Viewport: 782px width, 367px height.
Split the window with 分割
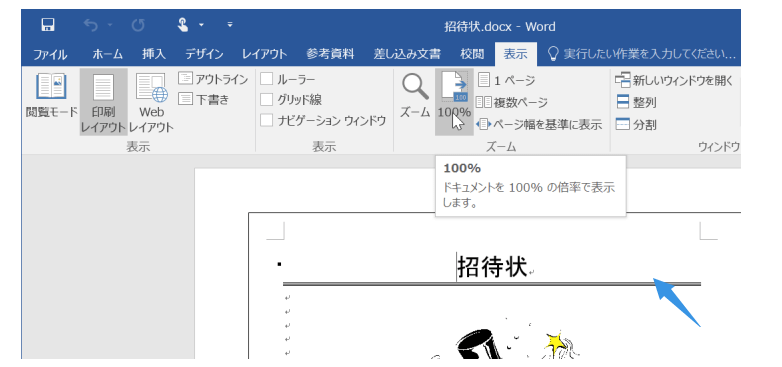(x=636, y=124)
